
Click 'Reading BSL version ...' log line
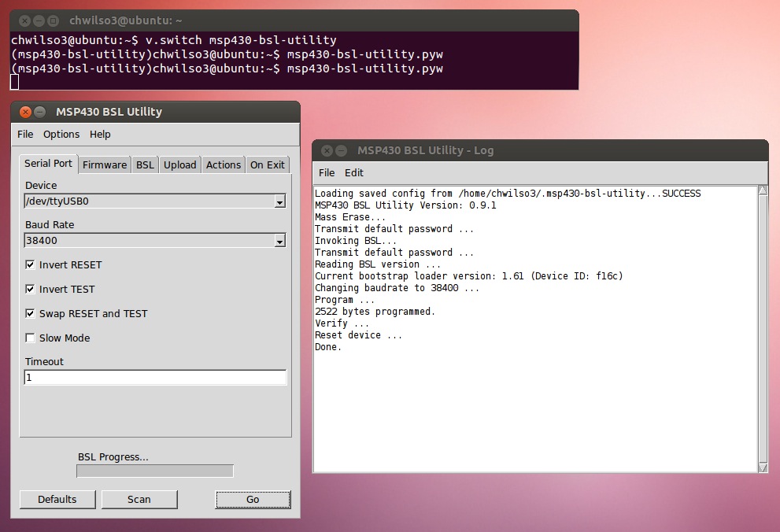click(378, 264)
